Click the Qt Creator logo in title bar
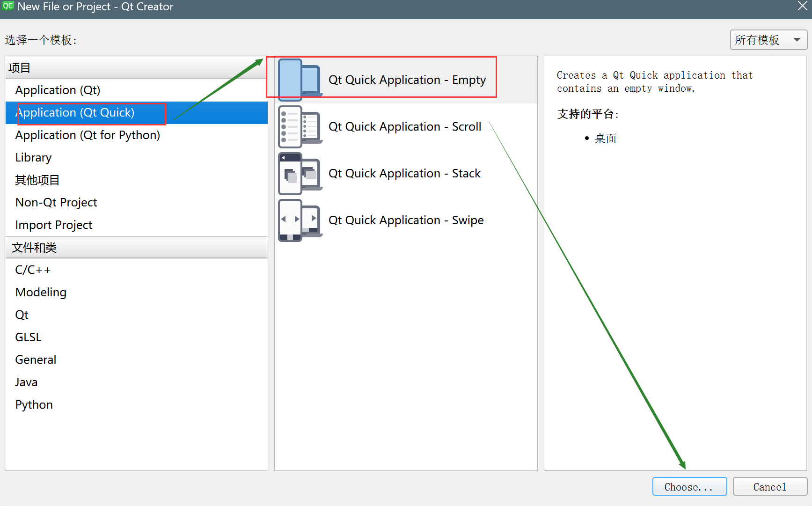812x506 pixels. coord(7,6)
